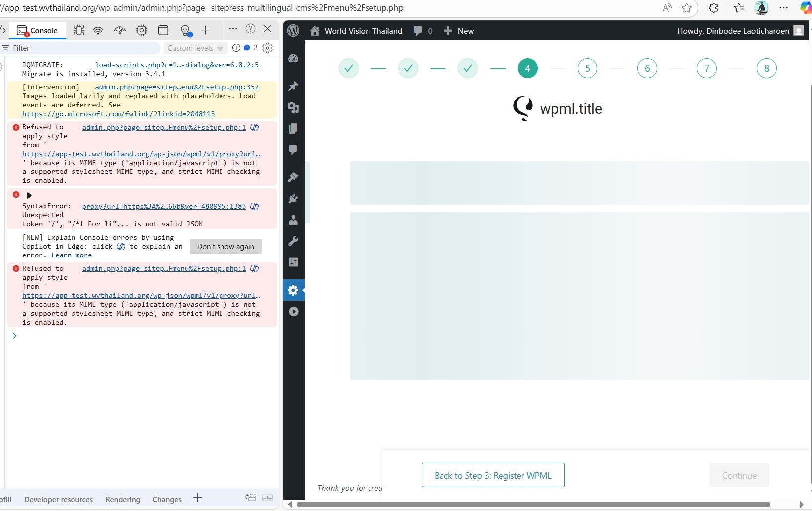Open the Howdy, Dinbodee Laoticharoen account menu
Screen dimensions: 812x511
(740, 31)
